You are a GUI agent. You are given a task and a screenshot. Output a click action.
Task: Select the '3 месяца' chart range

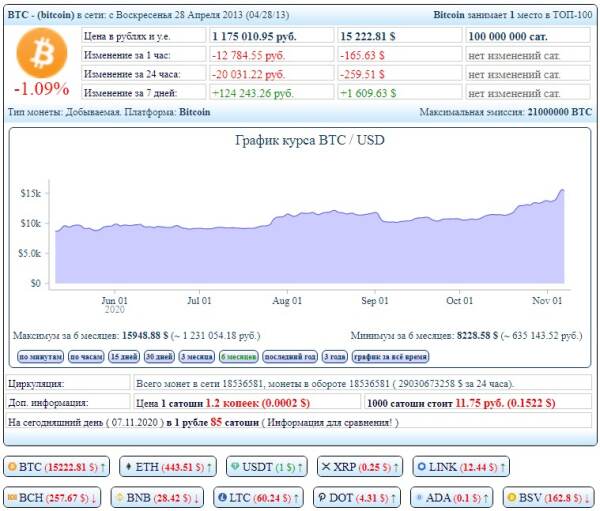click(x=196, y=357)
